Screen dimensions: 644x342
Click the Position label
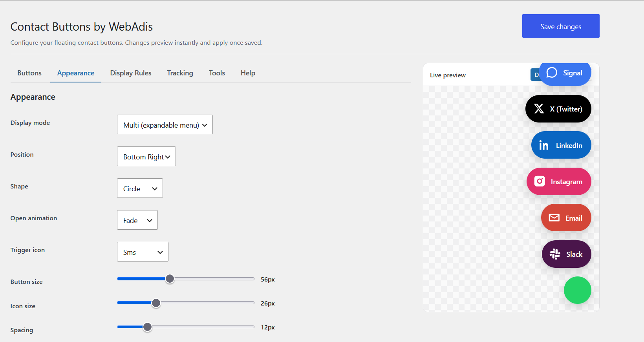pyautogui.click(x=22, y=154)
